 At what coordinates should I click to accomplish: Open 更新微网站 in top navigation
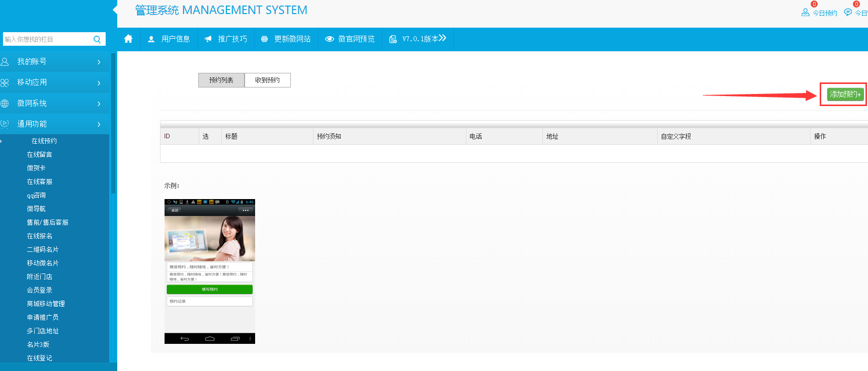[286, 39]
